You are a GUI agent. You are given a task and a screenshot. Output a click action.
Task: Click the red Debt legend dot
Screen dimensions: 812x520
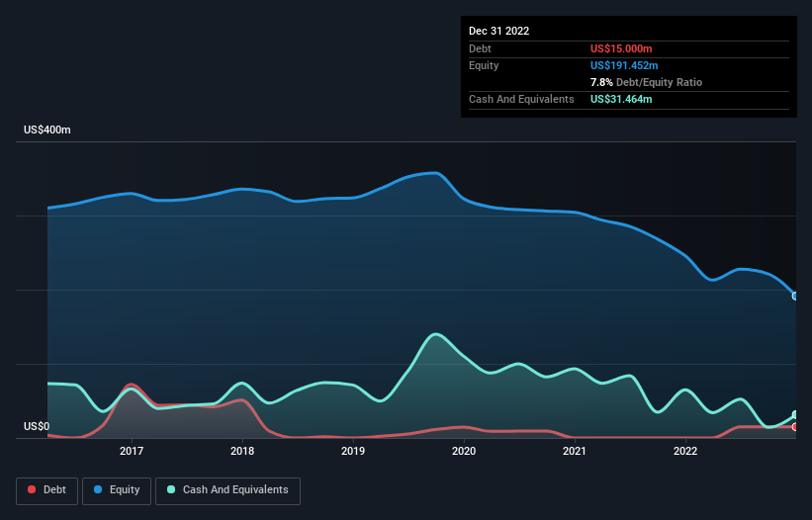[x=32, y=489]
